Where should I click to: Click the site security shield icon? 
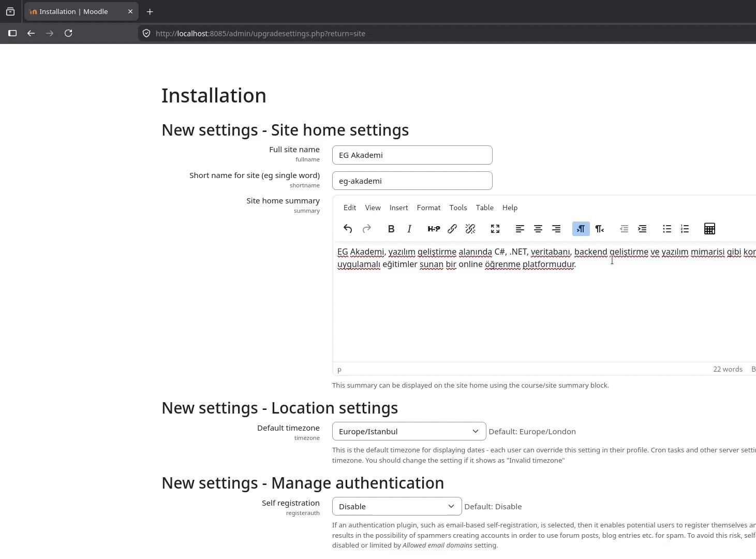(146, 33)
